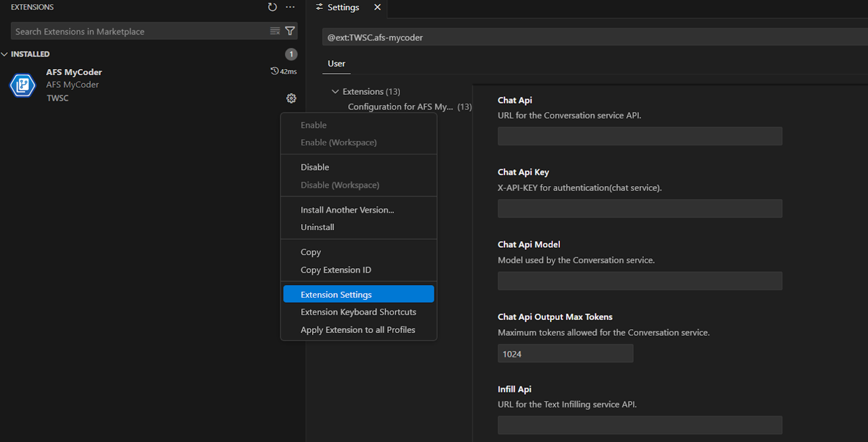Close the Settings tab
This screenshot has height=442, width=868.
pyautogui.click(x=377, y=7)
